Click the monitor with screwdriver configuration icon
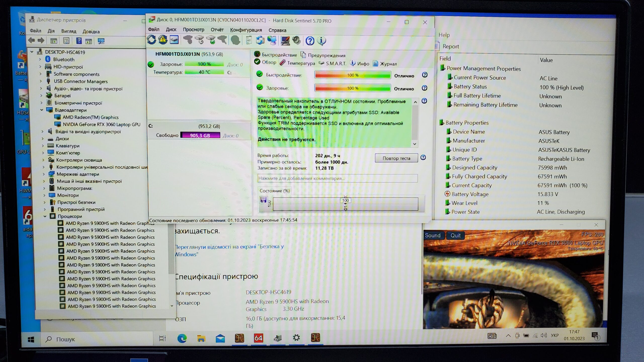 click(285, 40)
